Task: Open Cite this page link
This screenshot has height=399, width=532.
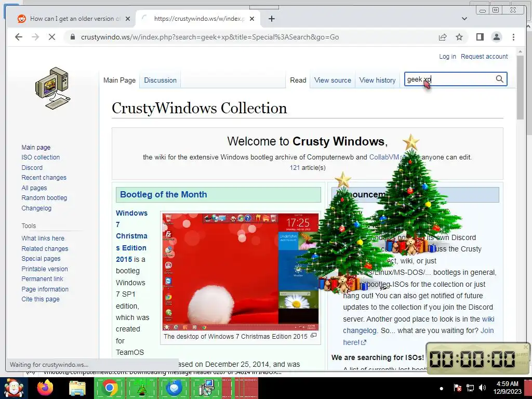Action: [41, 299]
